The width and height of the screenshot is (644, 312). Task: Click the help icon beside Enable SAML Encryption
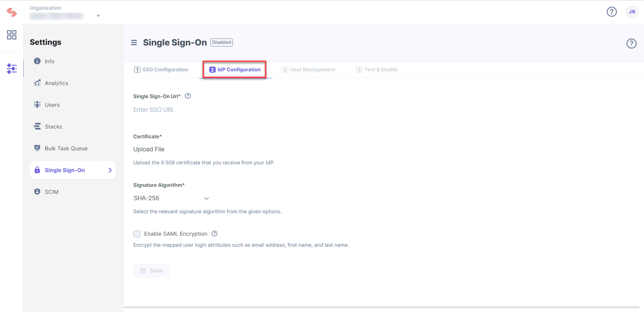tap(214, 234)
